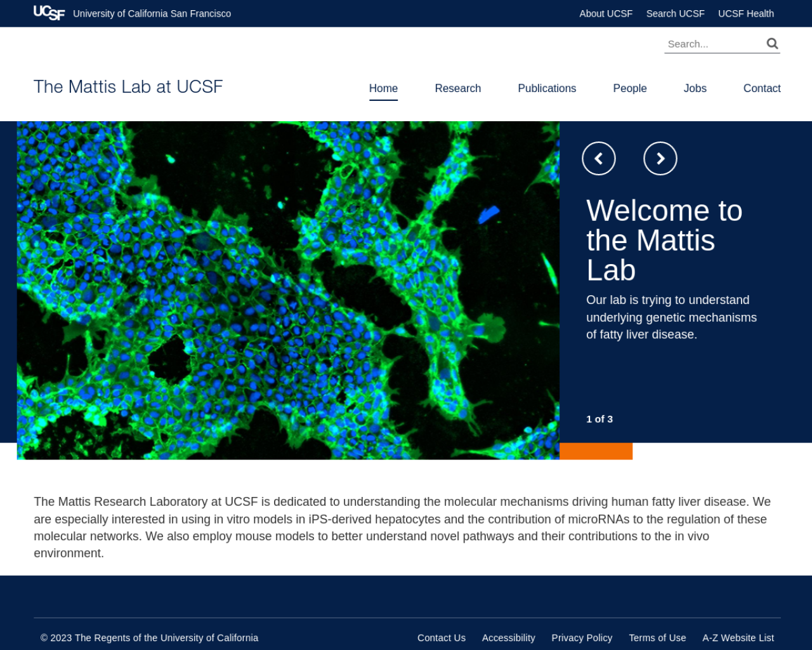
Task: Open Research navigation item
Action: (457, 88)
